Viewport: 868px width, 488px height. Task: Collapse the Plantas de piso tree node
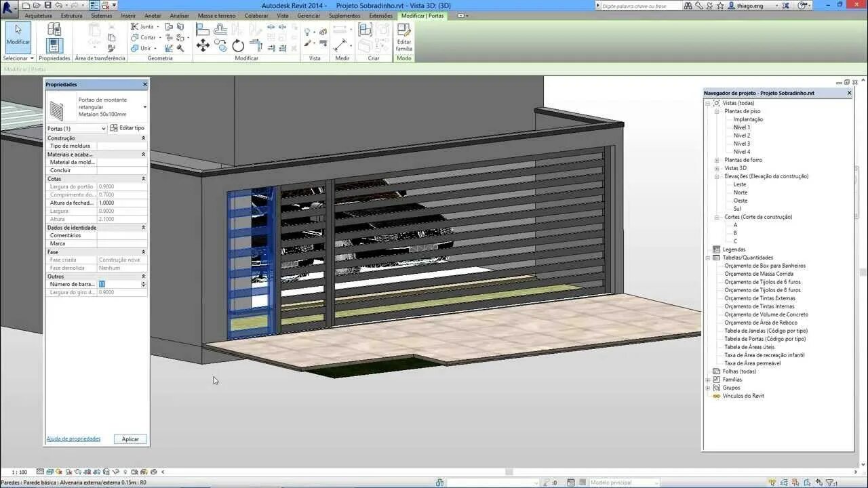click(717, 111)
